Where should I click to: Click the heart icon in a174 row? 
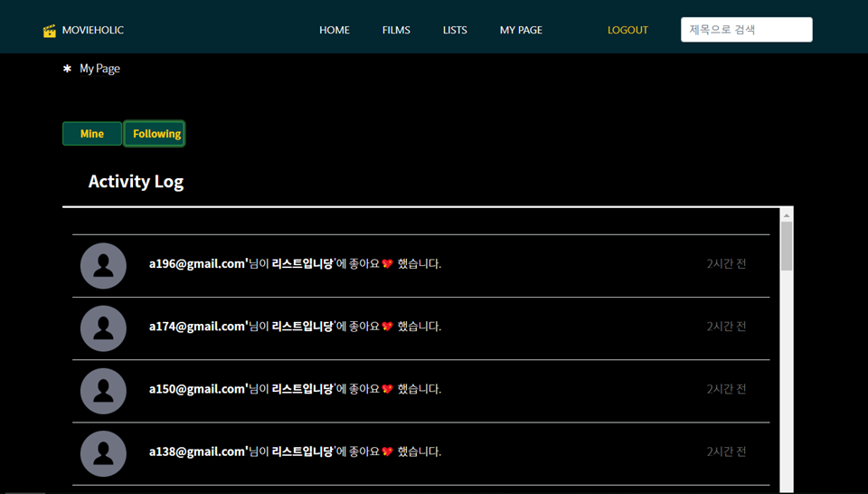tap(388, 327)
